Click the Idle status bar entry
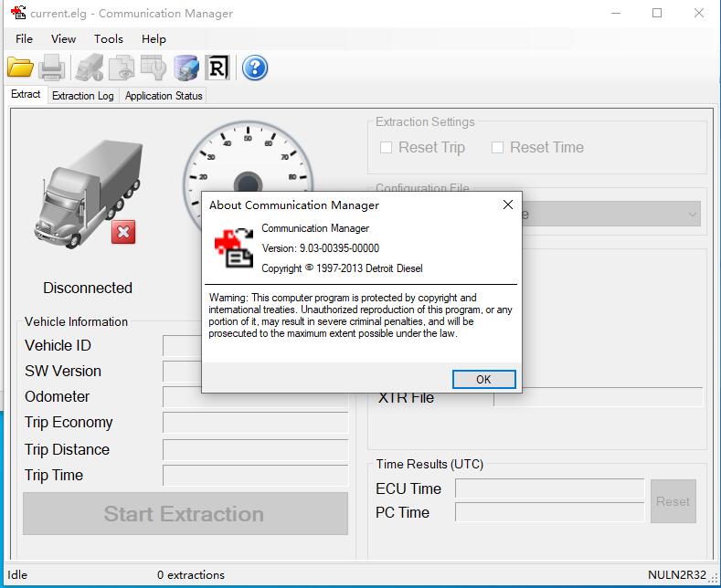The height and width of the screenshot is (588, 721). point(17,574)
